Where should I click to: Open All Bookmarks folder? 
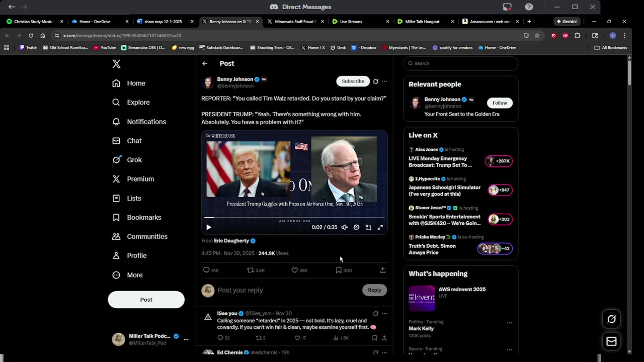click(611, 48)
